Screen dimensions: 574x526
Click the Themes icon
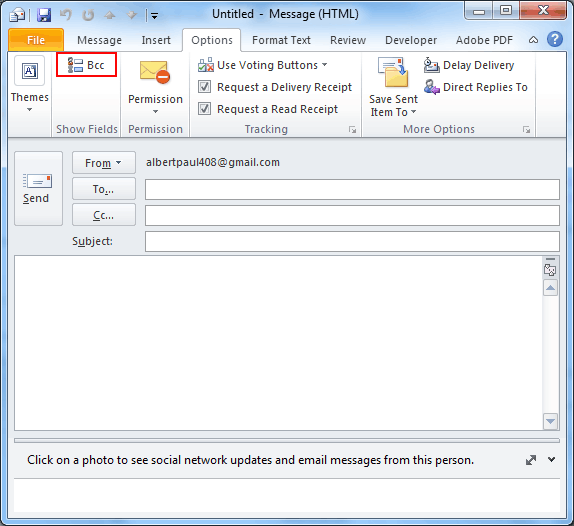point(29,71)
